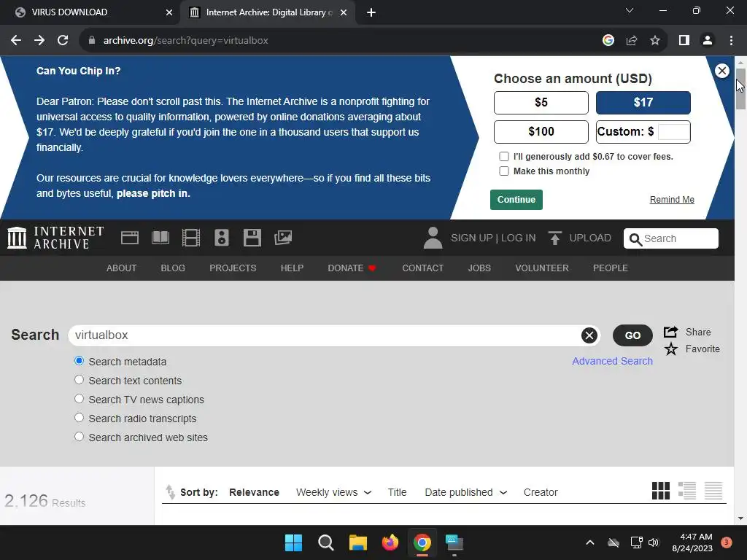Viewport: 747px width, 560px height.
Task: Open a new Chrome tab
Action: tap(371, 13)
